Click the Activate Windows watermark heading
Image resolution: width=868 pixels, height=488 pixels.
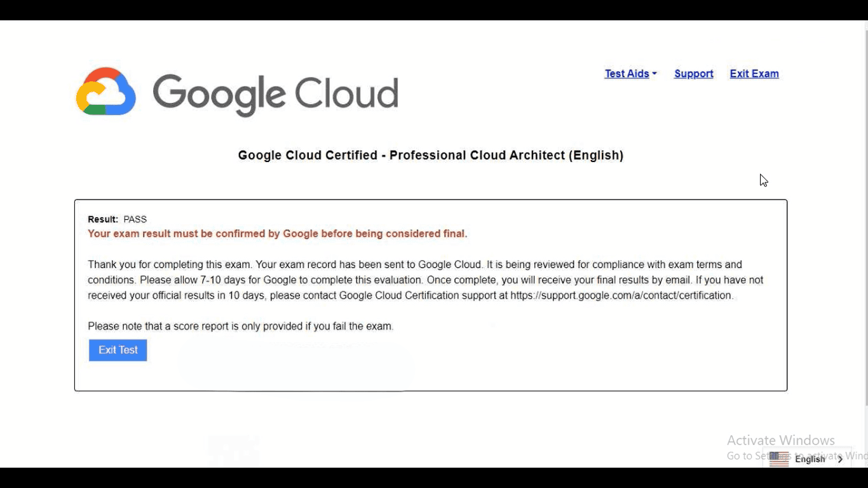coord(780,440)
